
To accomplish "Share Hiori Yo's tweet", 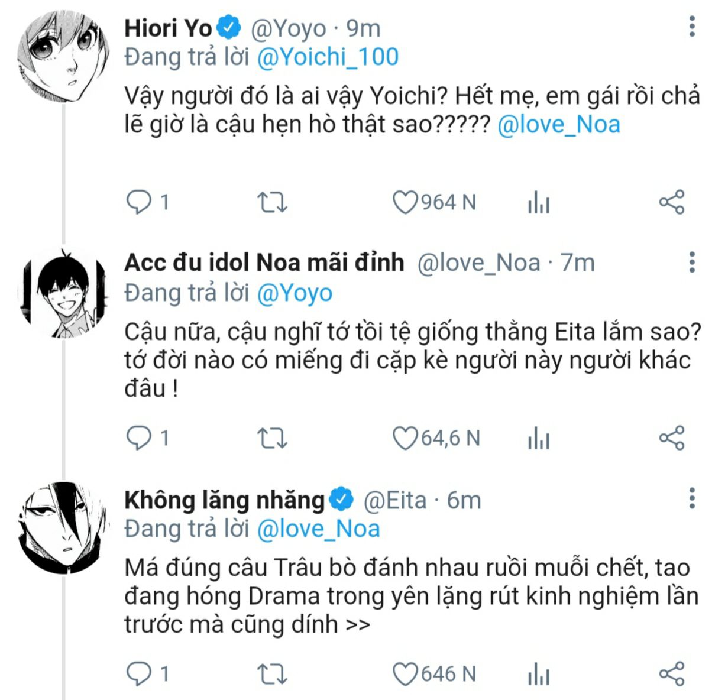I will point(672,202).
